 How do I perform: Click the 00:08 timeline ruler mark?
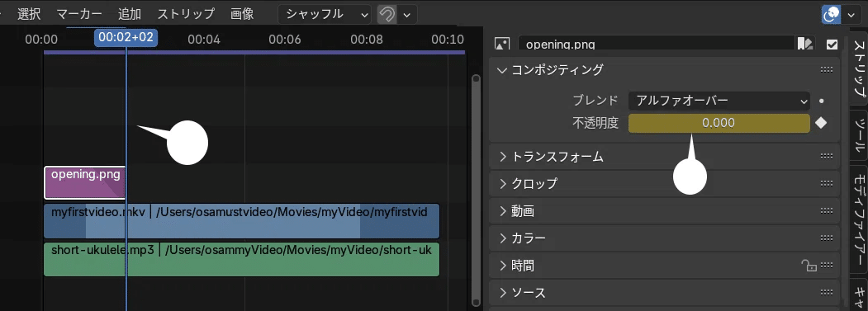(367, 40)
